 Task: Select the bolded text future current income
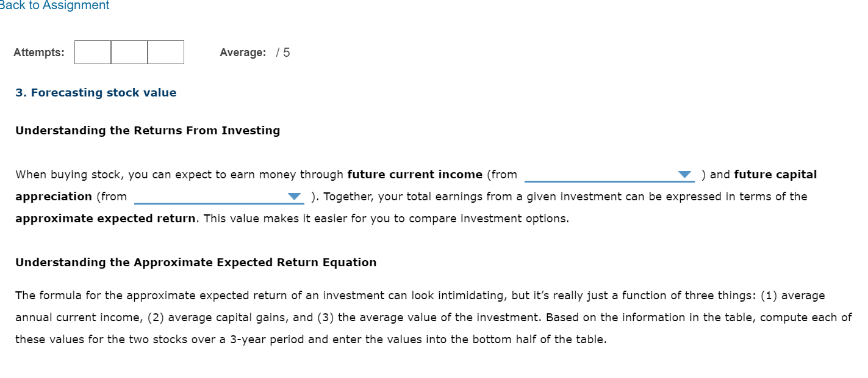click(x=414, y=174)
